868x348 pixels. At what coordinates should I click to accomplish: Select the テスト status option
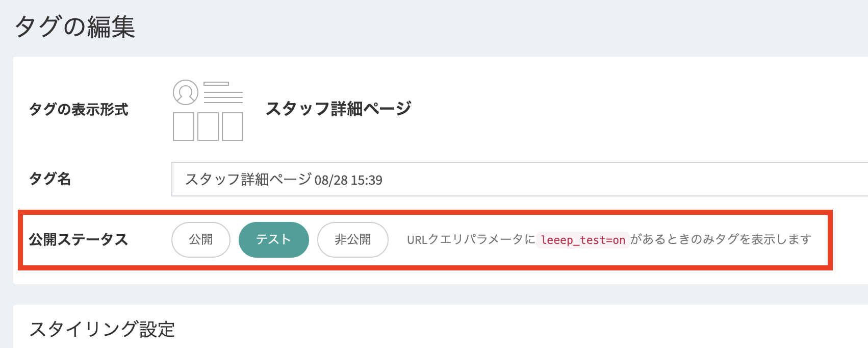click(x=274, y=240)
